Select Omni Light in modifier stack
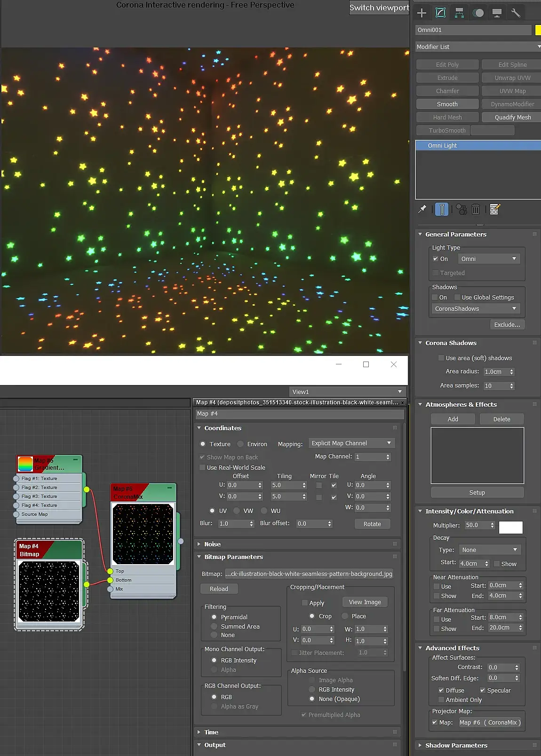The width and height of the screenshot is (541, 756). [478, 146]
